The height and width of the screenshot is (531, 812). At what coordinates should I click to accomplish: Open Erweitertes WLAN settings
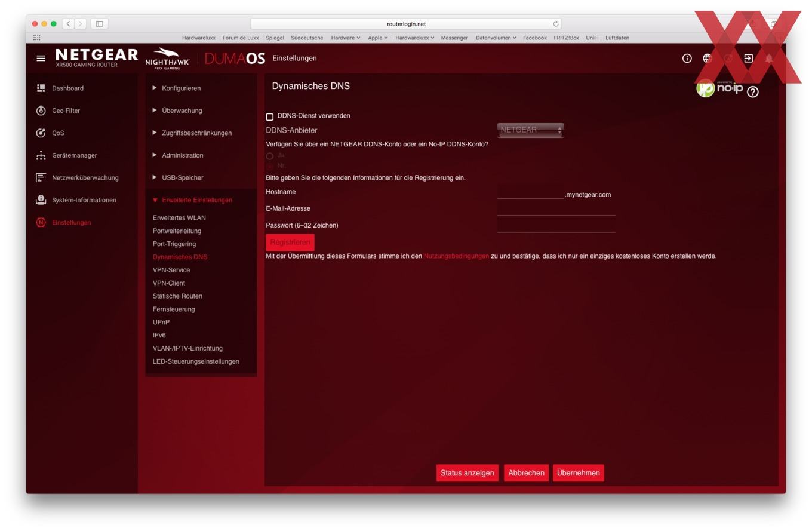[x=179, y=218]
